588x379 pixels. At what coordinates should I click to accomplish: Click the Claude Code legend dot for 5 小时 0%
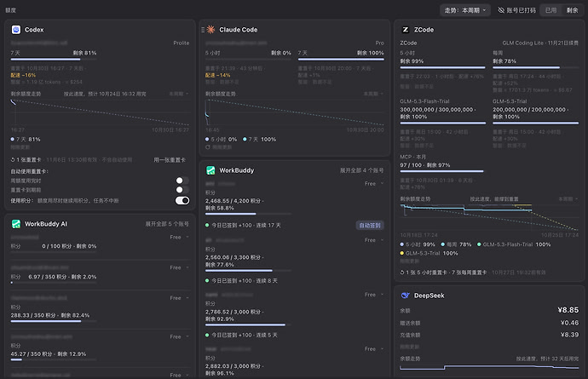[207, 140]
